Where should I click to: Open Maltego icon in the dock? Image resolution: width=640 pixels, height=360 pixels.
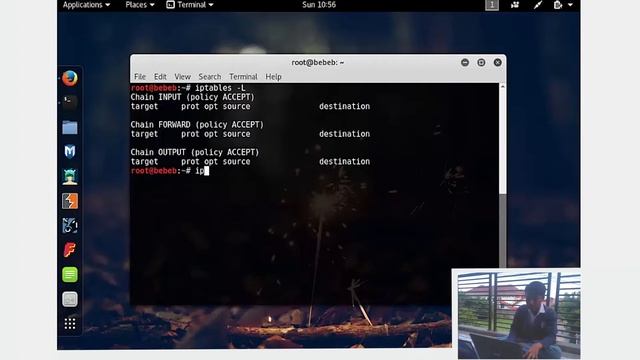click(x=70, y=225)
